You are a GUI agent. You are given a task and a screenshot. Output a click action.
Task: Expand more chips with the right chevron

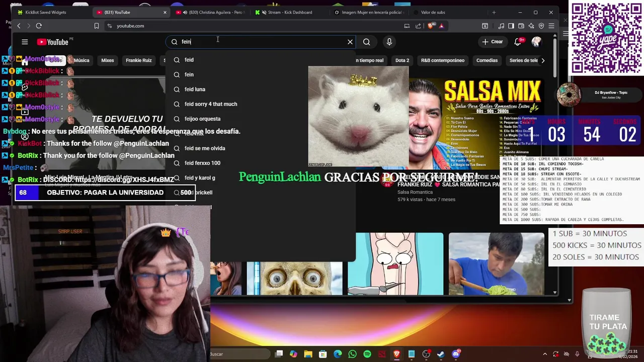543,60
